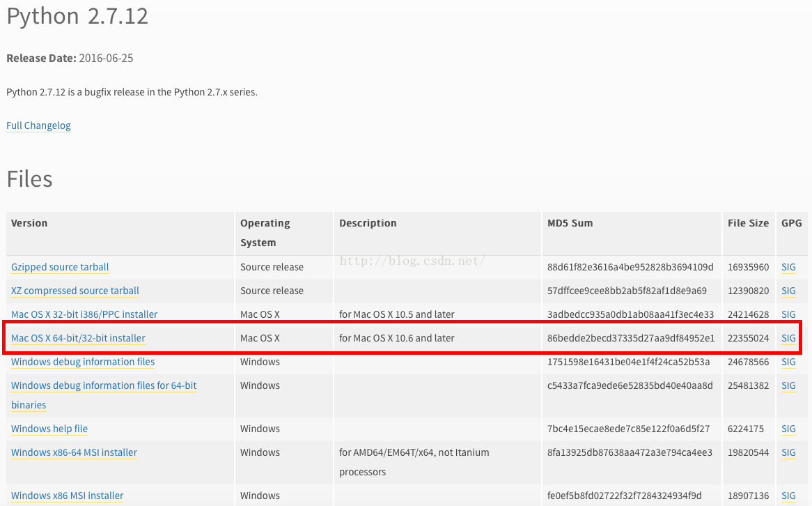
Task: Select MD5 sum 88d61f82e3616a4be952828b3694109d
Action: point(630,267)
